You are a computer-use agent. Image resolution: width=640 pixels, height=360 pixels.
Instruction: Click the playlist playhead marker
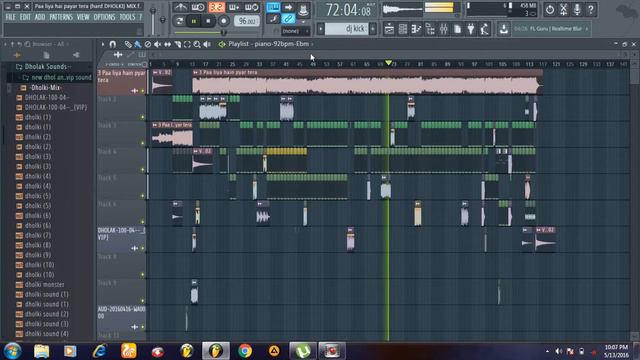tap(389, 63)
